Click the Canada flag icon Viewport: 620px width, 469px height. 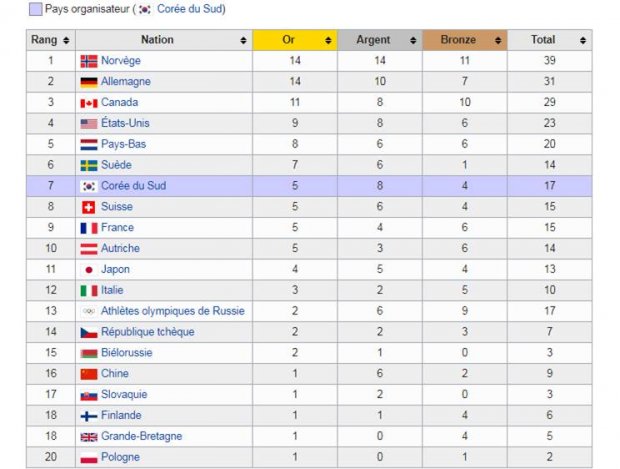coord(89,103)
